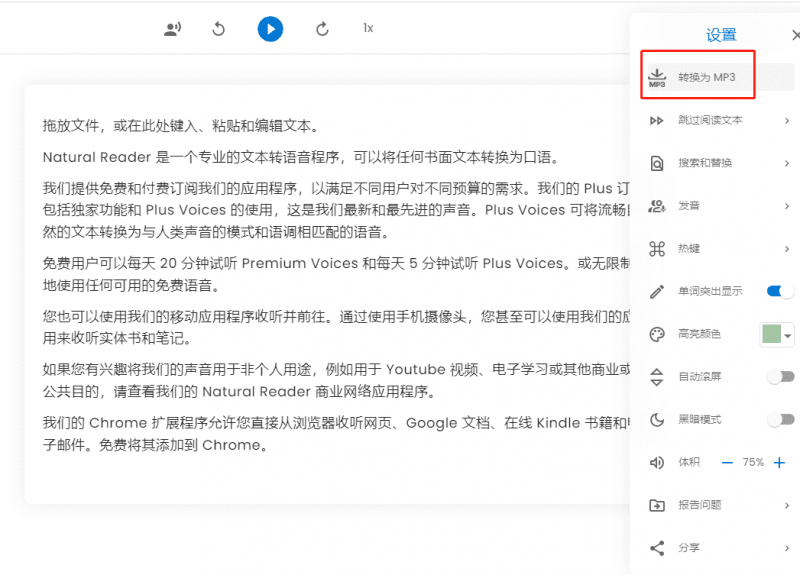800x575 pixels.
Task: Click the voice speaker icon in top toolbar
Action: [172, 29]
